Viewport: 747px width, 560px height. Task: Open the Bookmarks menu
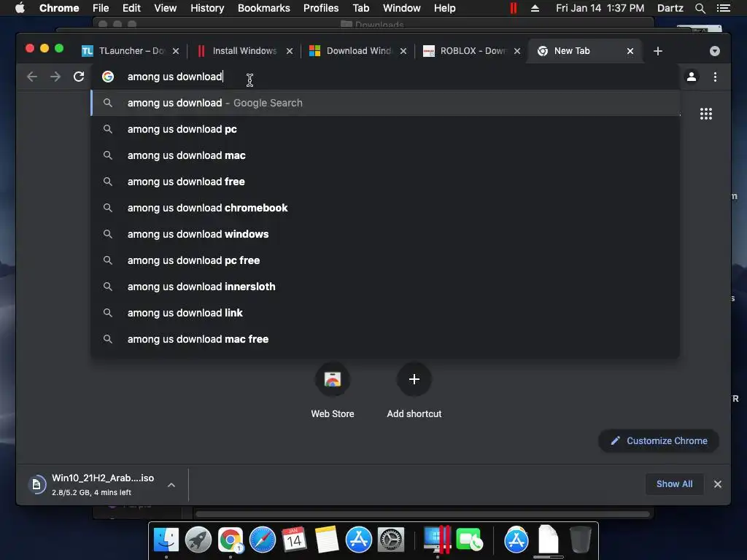click(264, 8)
